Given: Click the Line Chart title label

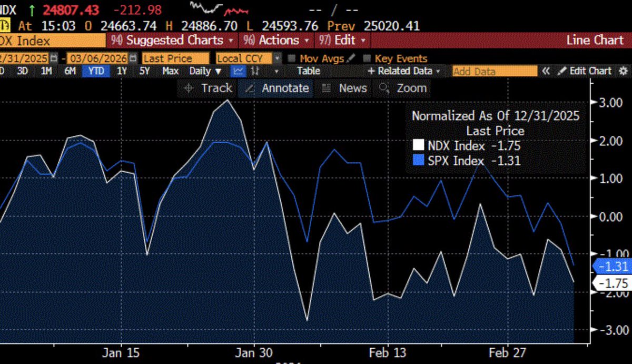Looking at the screenshot, I should click(x=595, y=40).
